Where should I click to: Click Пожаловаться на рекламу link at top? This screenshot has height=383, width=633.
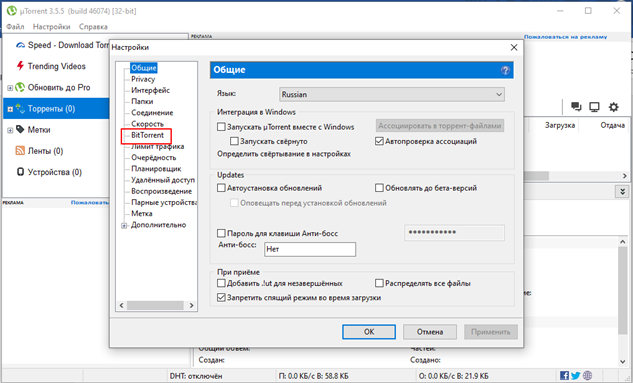pyautogui.click(x=566, y=37)
